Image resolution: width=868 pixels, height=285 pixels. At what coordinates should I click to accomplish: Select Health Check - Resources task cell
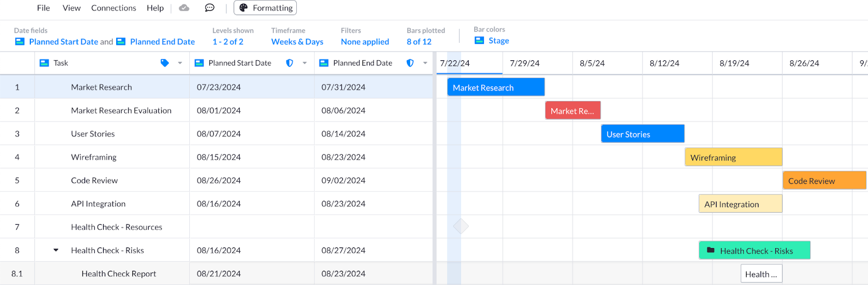click(112, 227)
